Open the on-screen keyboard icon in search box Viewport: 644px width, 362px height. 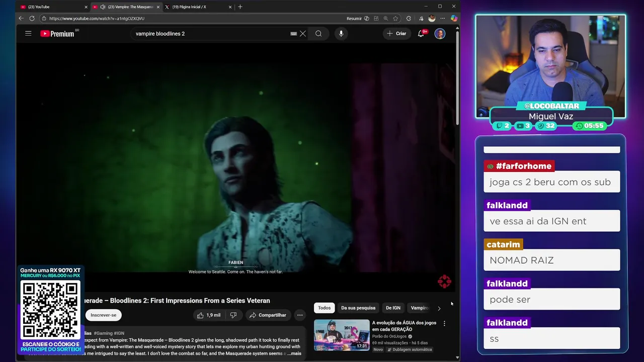(294, 34)
